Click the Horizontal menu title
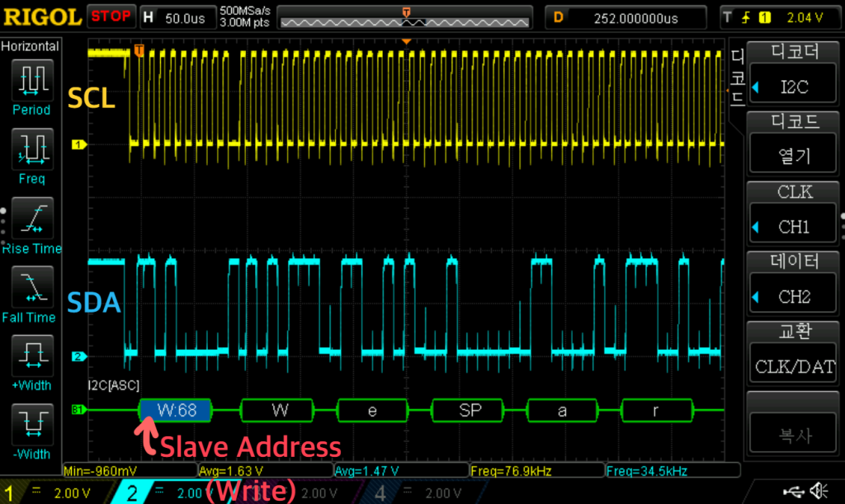 (30, 46)
